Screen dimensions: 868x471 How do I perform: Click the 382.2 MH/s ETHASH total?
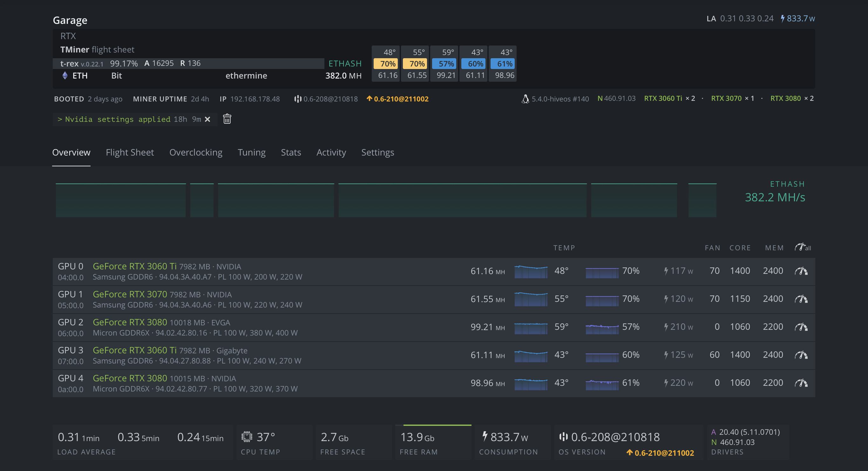775,197
